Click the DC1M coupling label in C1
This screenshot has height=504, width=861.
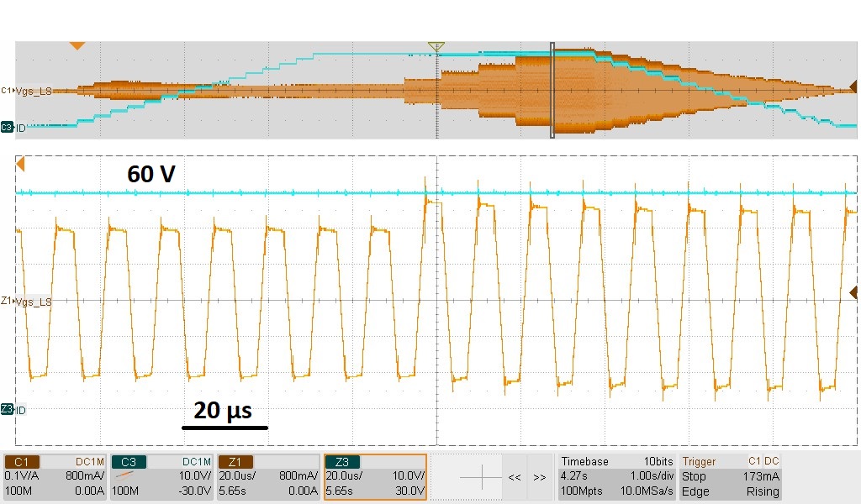coord(89,462)
